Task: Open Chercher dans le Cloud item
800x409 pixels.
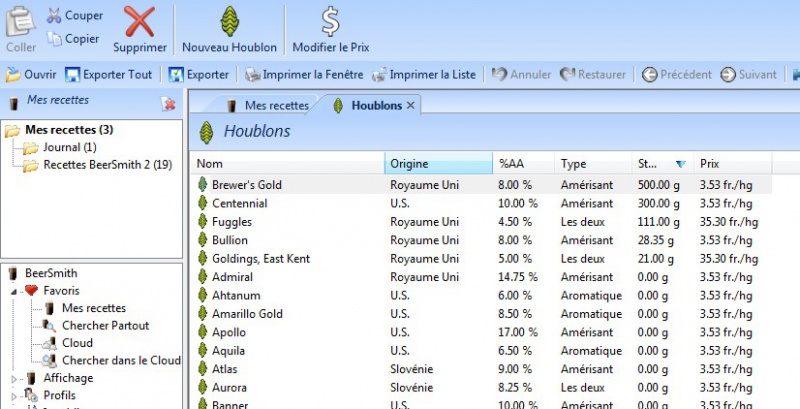Action: [120, 360]
